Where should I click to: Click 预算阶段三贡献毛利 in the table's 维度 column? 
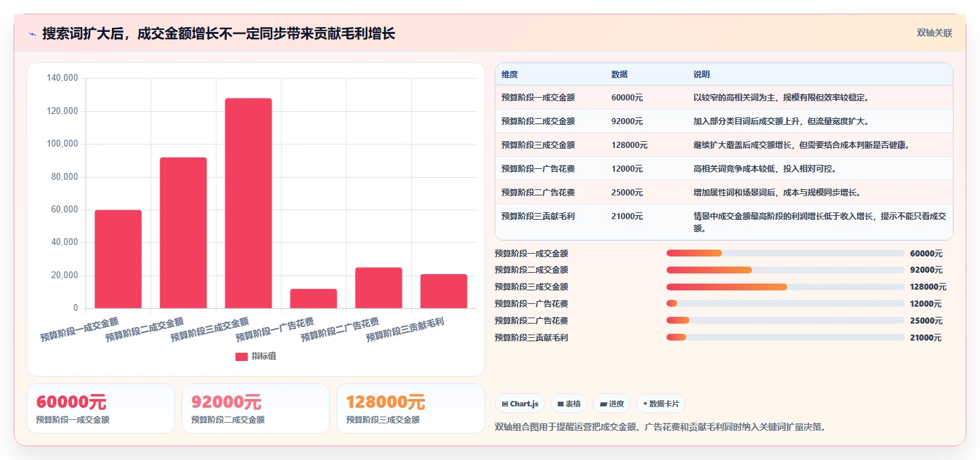(x=538, y=216)
